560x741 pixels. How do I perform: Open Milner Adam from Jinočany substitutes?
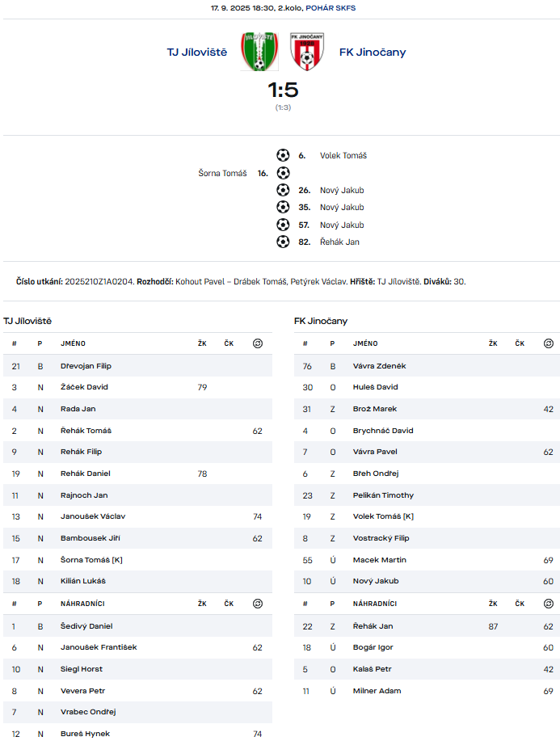[377, 691]
